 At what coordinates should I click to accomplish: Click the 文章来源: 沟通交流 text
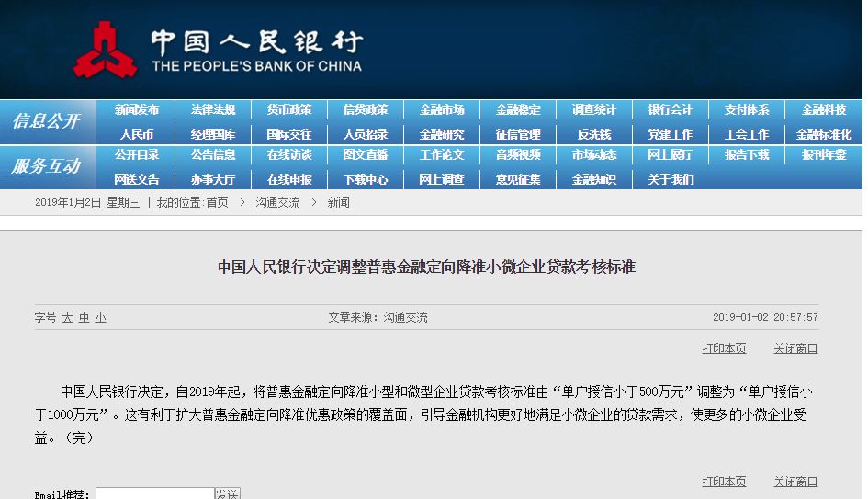tap(378, 317)
